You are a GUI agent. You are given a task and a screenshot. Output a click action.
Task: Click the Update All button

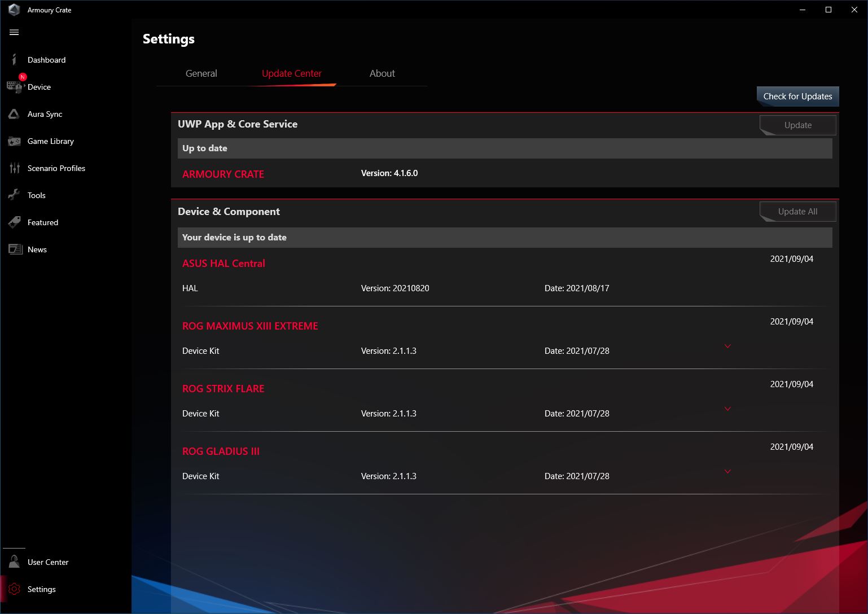[x=797, y=212]
